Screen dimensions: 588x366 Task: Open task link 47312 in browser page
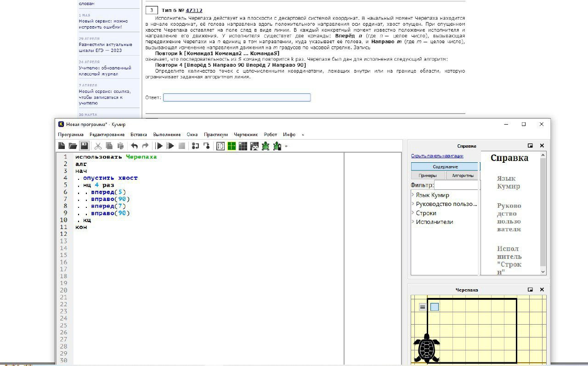194,10
